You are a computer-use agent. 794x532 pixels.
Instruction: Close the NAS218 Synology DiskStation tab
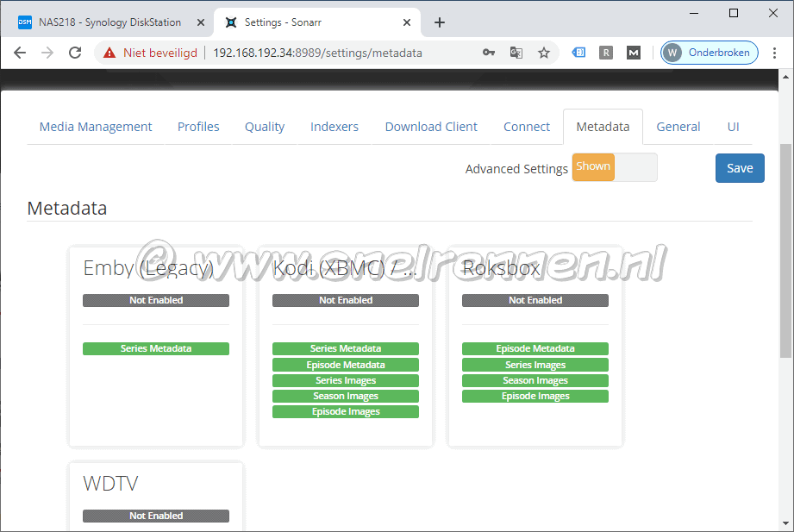(x=201, y=22)
